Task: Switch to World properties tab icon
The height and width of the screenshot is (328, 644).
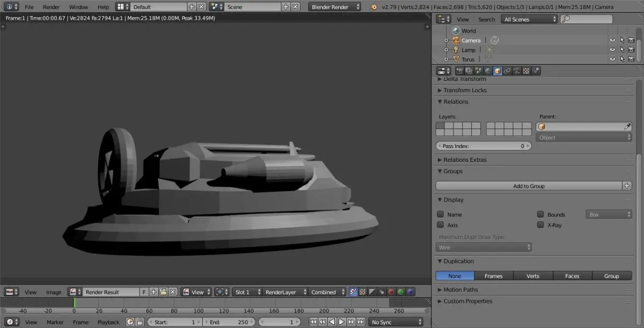Action: 488,71
